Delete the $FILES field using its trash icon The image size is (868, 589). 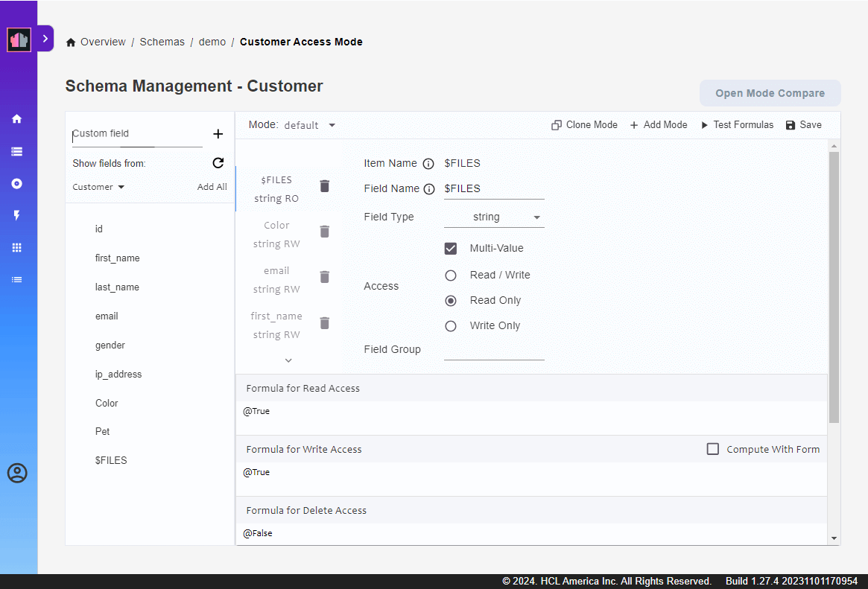(x=325, y=186)
